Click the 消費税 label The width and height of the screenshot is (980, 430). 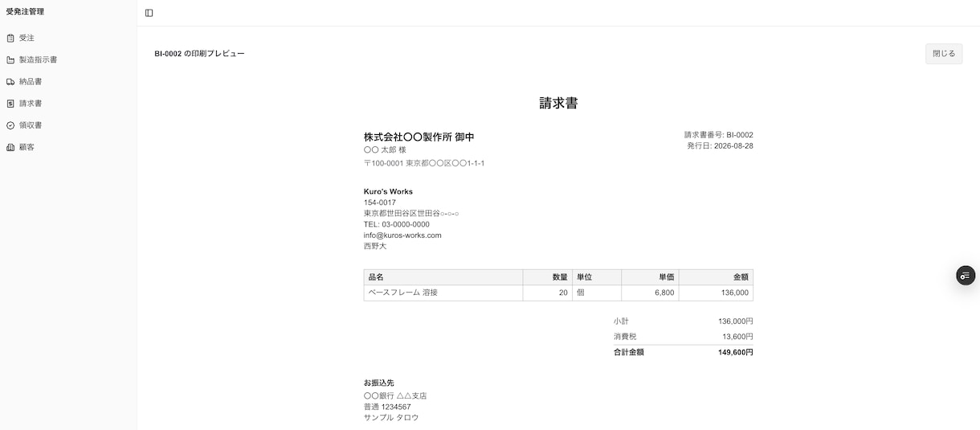[x=625, y=337]
